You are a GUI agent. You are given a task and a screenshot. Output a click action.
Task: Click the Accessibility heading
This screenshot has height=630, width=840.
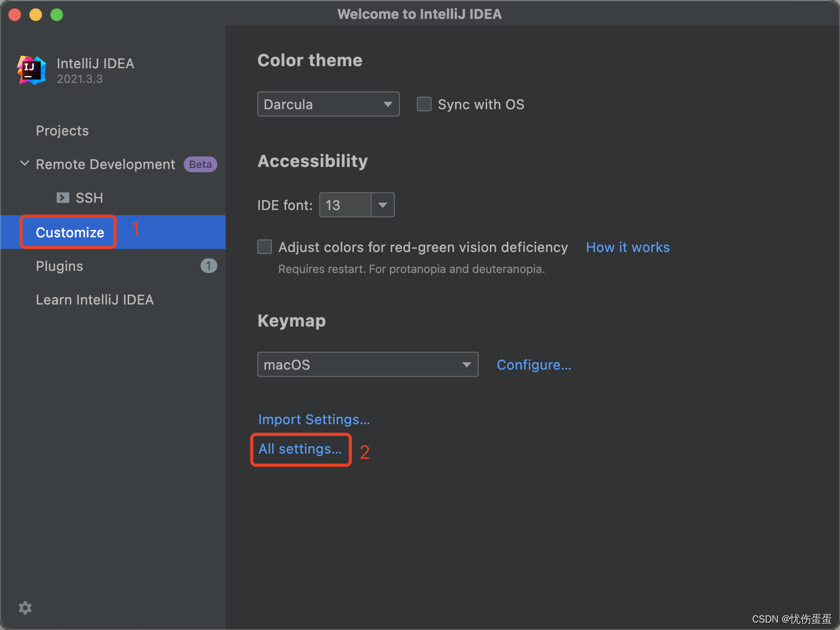(312, 161)
